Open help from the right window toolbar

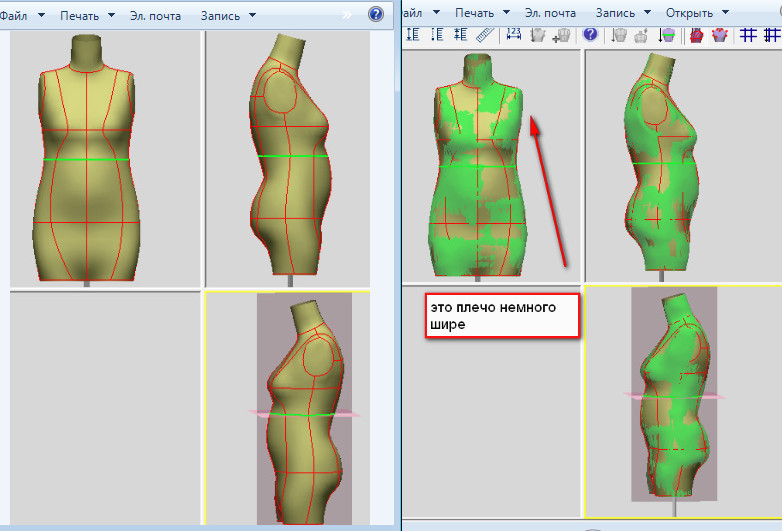tap(590, 34)
